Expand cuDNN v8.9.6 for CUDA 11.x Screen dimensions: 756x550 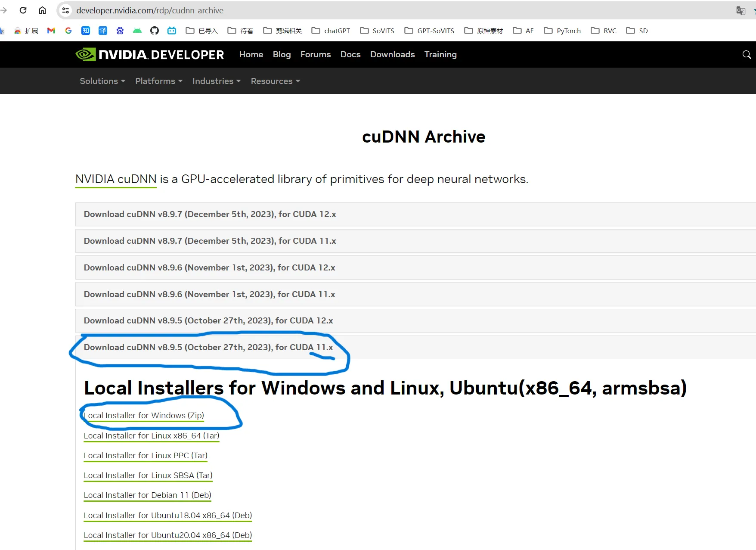coord(415,294)
